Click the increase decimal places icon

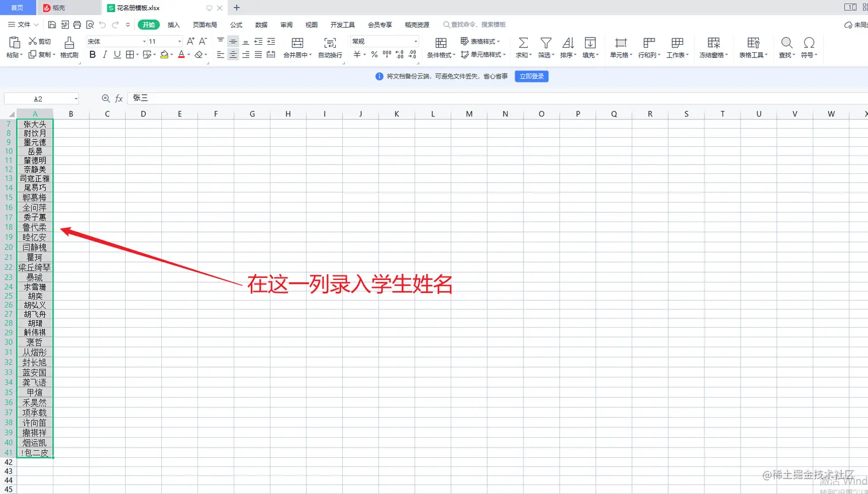coord(400,55)
